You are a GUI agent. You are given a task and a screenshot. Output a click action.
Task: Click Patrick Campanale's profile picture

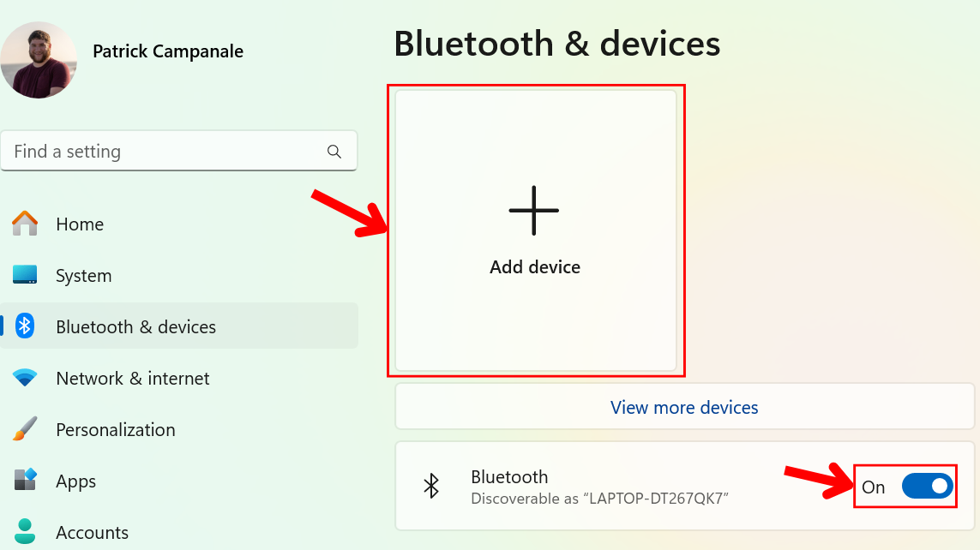click(39, 58)
